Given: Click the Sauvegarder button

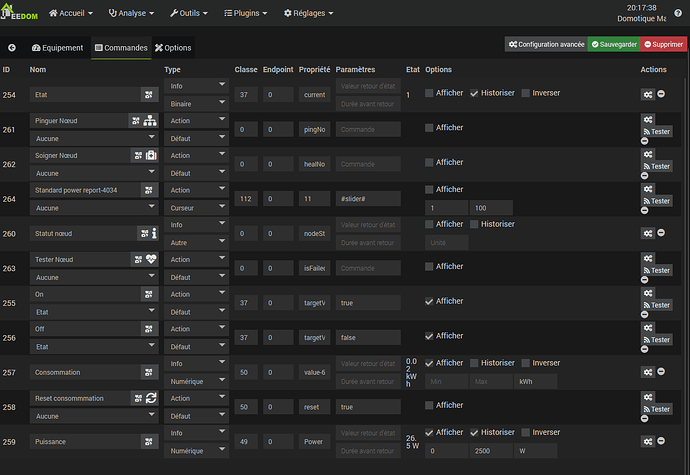Looking at the screenshot, I should coord(614,44).
